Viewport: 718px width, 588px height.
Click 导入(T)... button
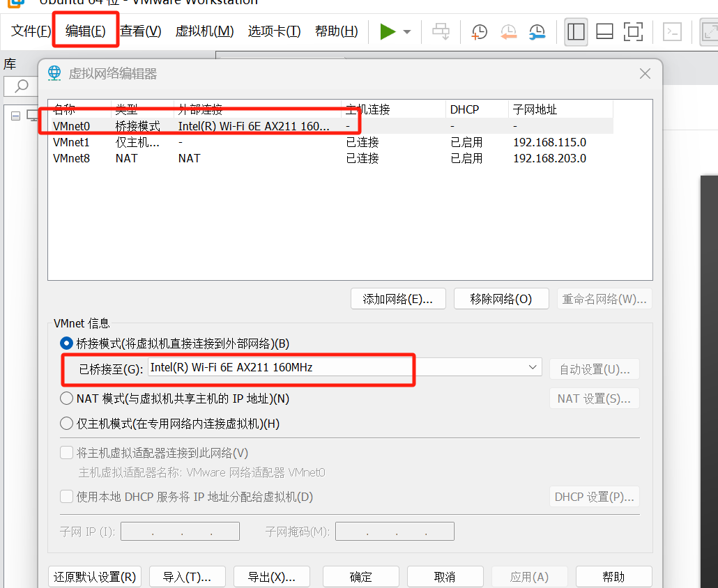(188, 577)
